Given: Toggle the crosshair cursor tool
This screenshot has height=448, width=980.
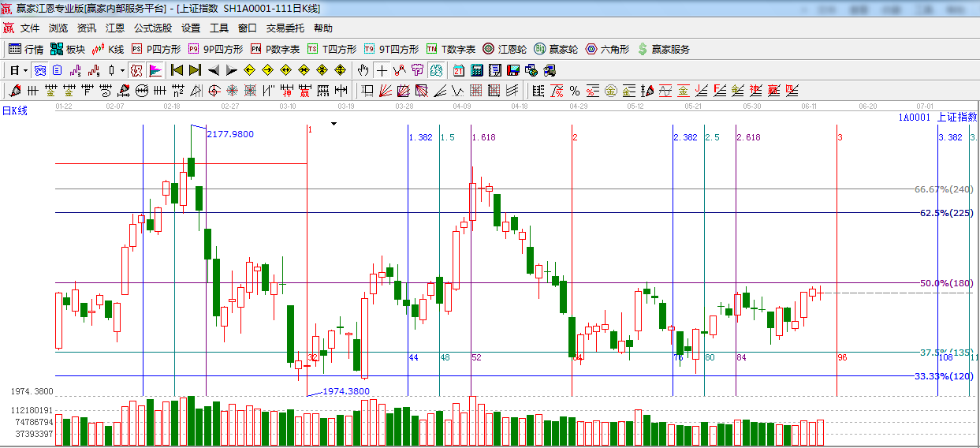Looking at the screenshot, I should click(x=382, y=70).
